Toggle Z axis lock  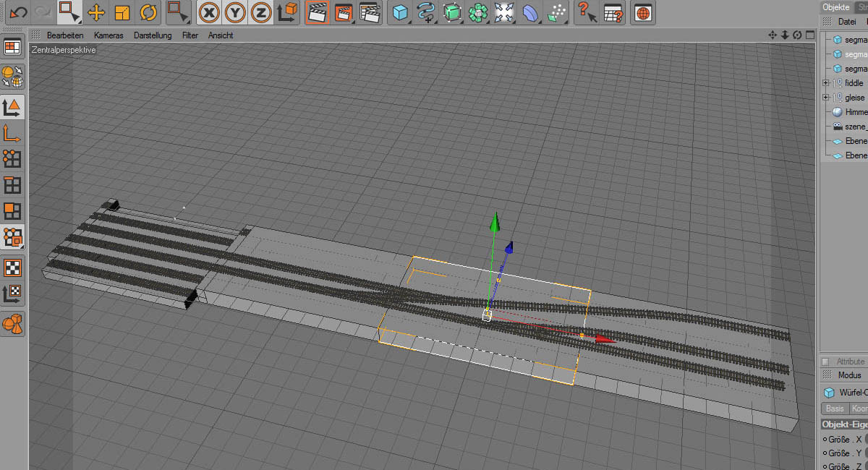point(262,12)
